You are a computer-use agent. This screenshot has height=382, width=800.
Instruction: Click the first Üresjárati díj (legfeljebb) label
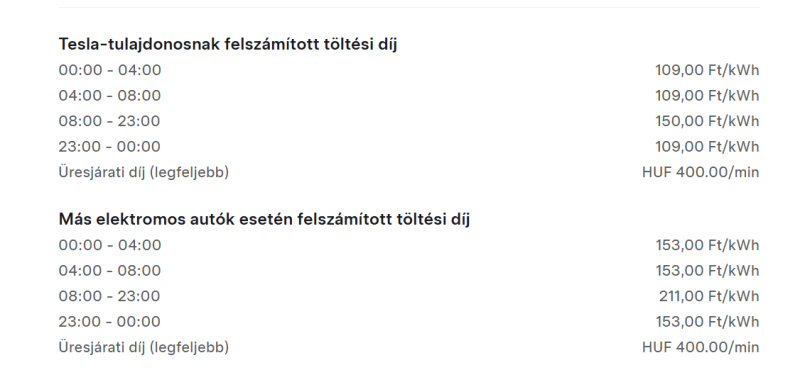pos(144,172)
